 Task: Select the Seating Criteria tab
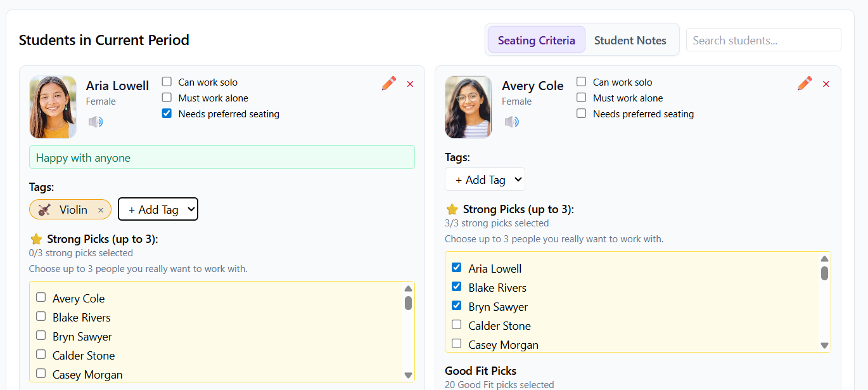[536, 39]
